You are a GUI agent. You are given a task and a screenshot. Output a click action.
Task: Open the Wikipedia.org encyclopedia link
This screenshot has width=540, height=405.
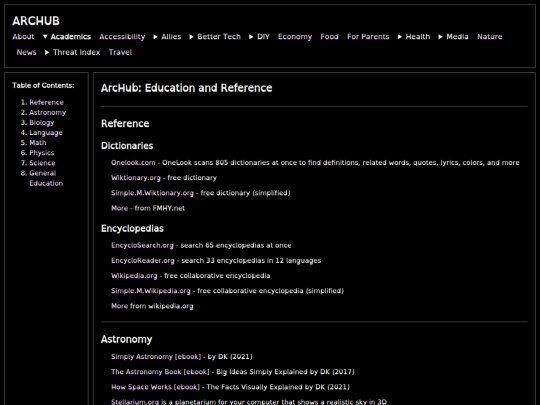click(134, 276)
